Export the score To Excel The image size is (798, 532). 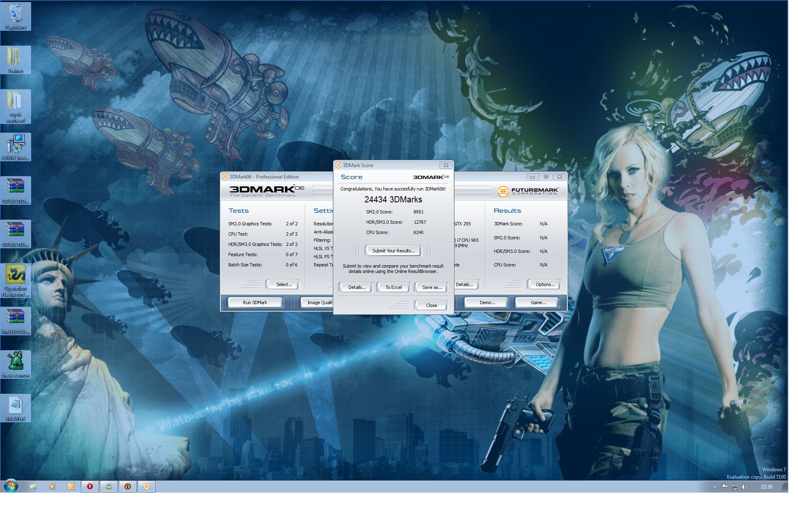click(393, 287)
